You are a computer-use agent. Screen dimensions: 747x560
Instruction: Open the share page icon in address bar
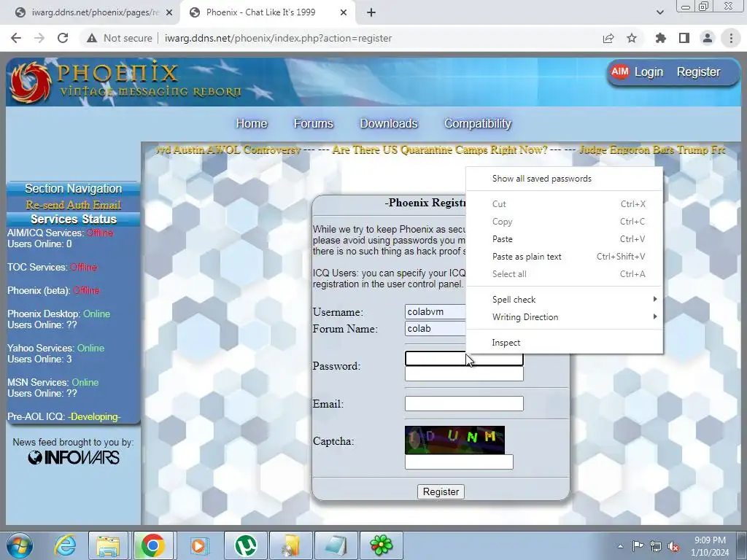click(608, 38)
